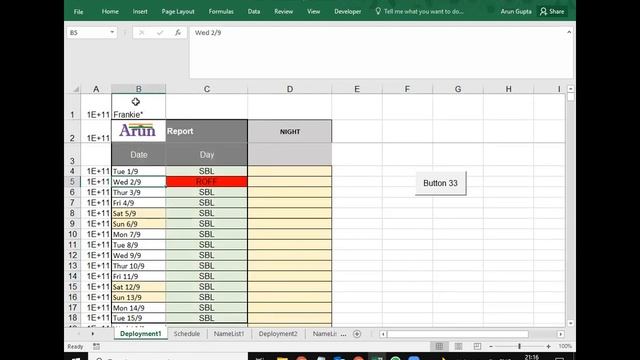Screen dimensions: 640x360
Task: Expand the Name Box dropdown arrow
Action: point(112,32)
